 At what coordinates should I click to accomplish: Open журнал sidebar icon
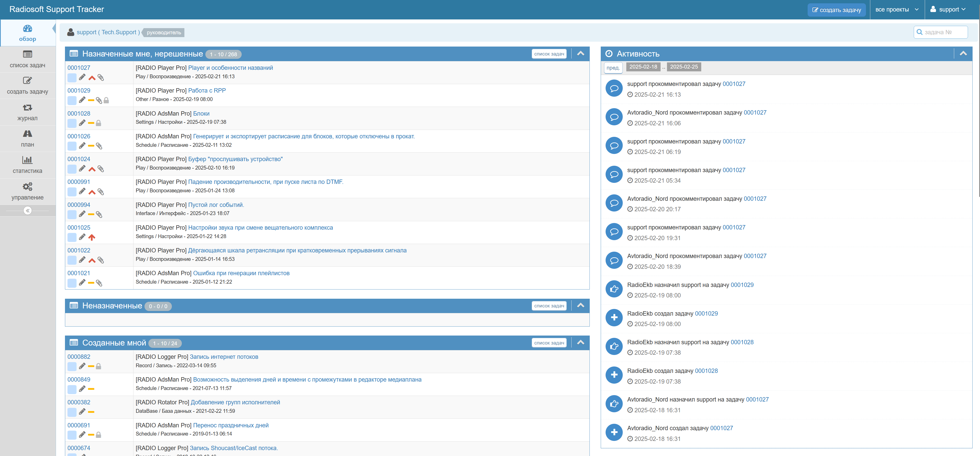(x=27, y=108)
